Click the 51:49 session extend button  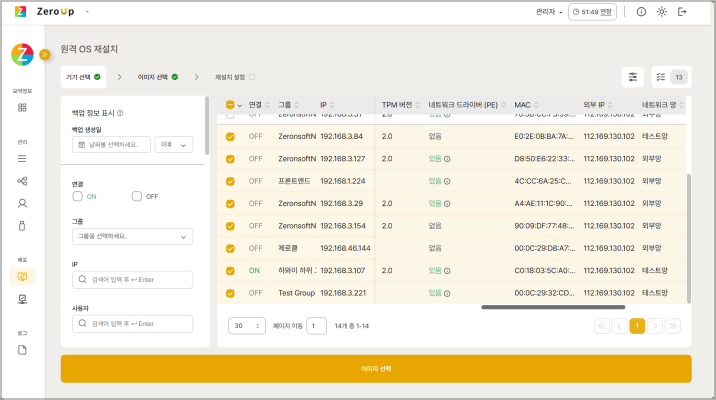(593, 12)
